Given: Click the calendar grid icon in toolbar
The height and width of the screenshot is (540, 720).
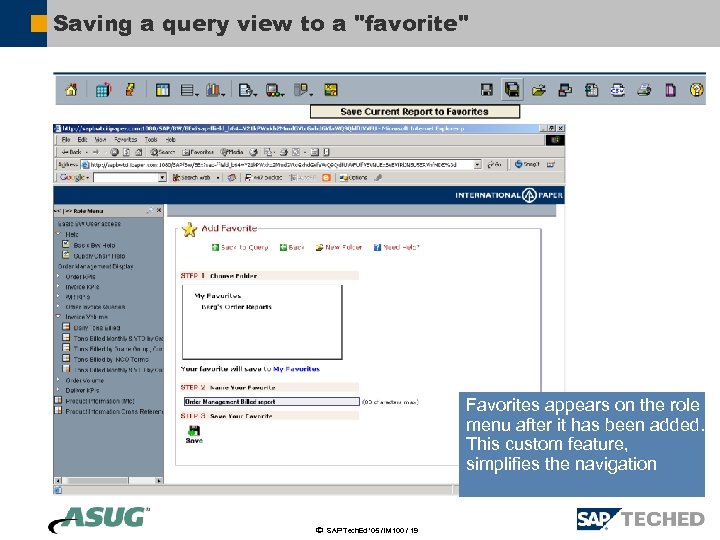Looking at the screenshot, I should (x=103, y=90).
